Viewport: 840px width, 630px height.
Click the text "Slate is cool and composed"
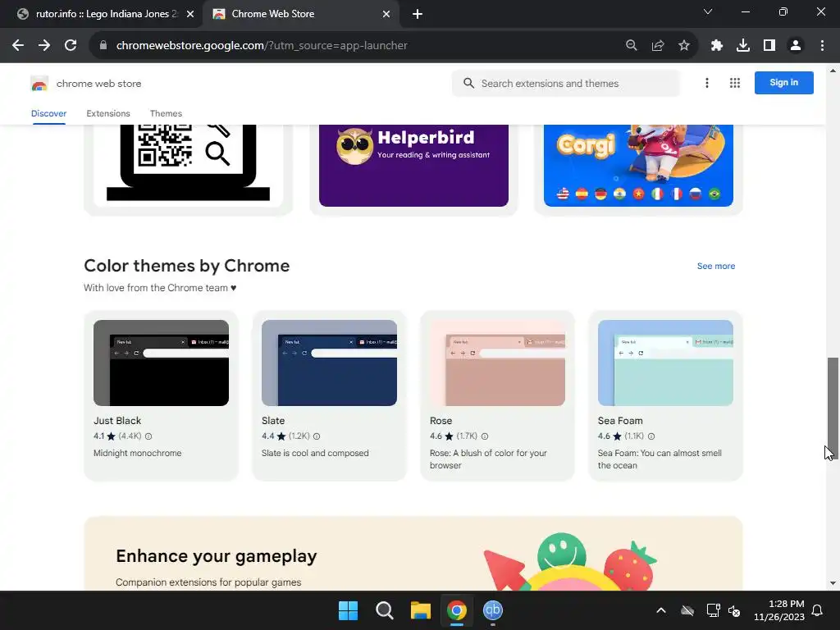click(x=315, y=453)
